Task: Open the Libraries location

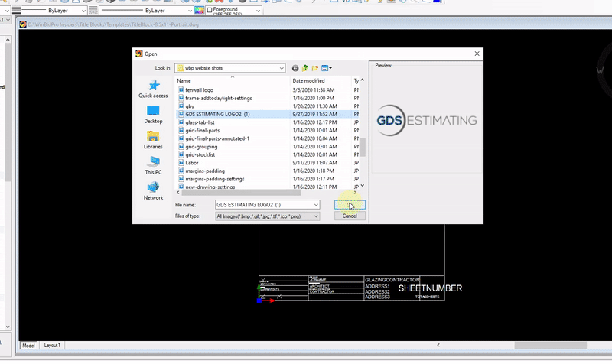Action: 153,140
